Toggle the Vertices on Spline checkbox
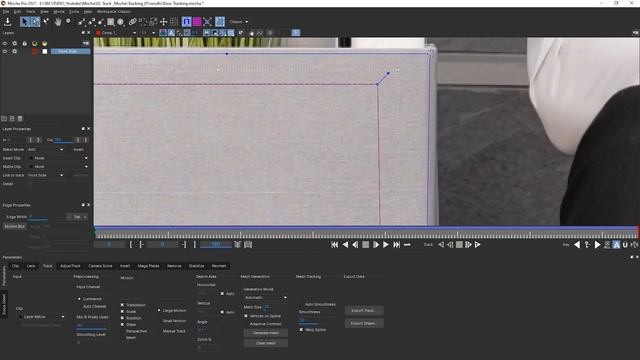Viewport: 640px width, 360px height. (x=246, y=316)
